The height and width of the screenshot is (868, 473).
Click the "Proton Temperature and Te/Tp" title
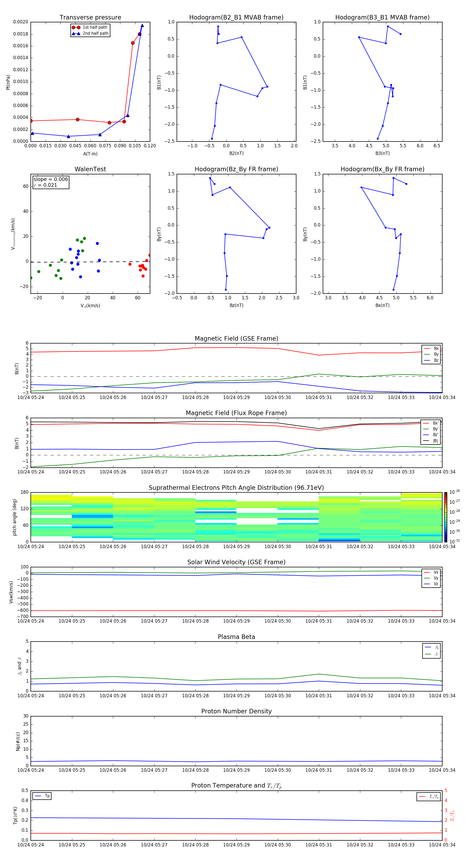point(236,786)
